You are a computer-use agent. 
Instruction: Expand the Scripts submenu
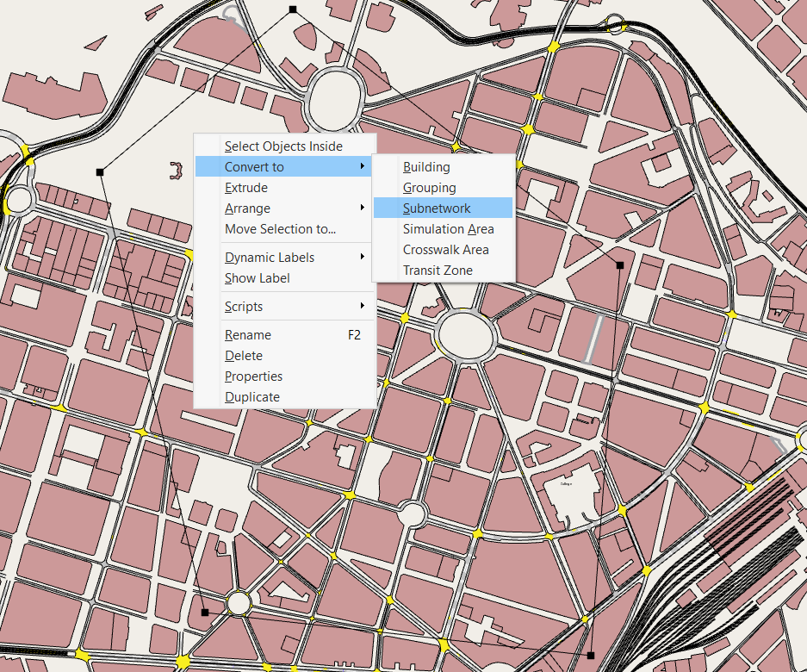click(x=244, y=307)
